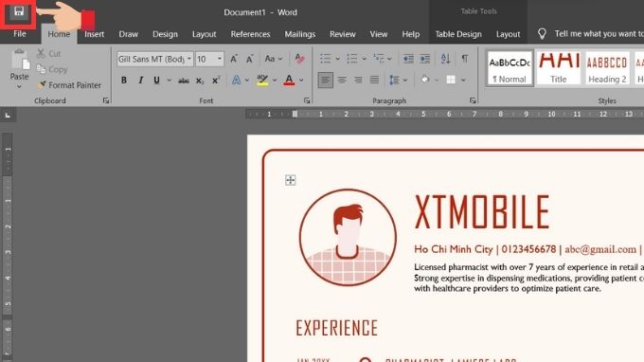Viewport: 644px width, 362px height.
Task: Click the Clear All Formatting icon
Action: [x=300, y=59]
